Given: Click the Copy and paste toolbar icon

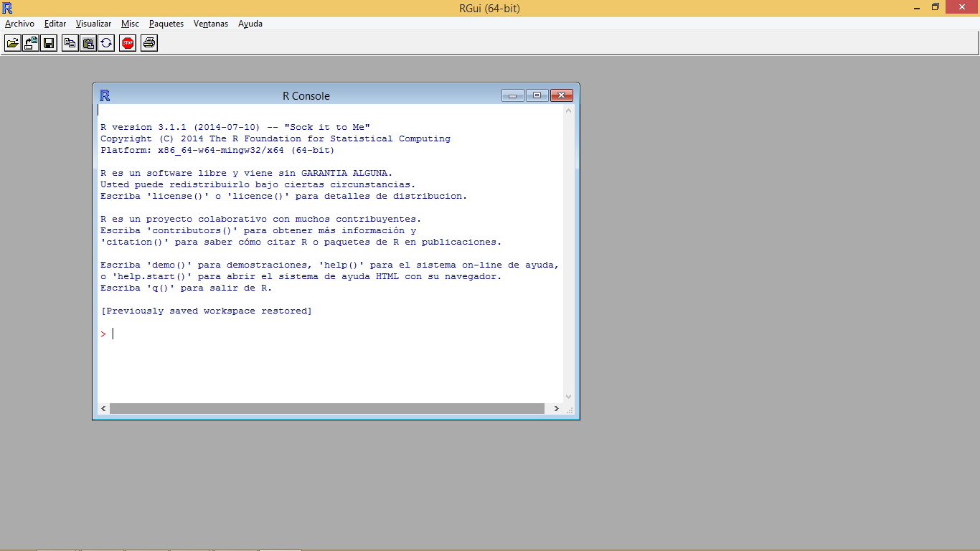Looking at the screenshot, I should [x=105, y=43].
